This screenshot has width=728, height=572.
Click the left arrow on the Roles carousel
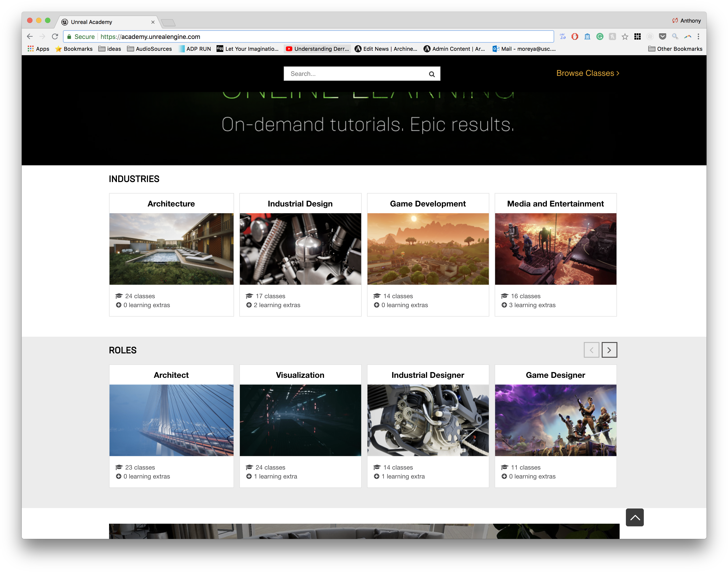pos(592,350)
